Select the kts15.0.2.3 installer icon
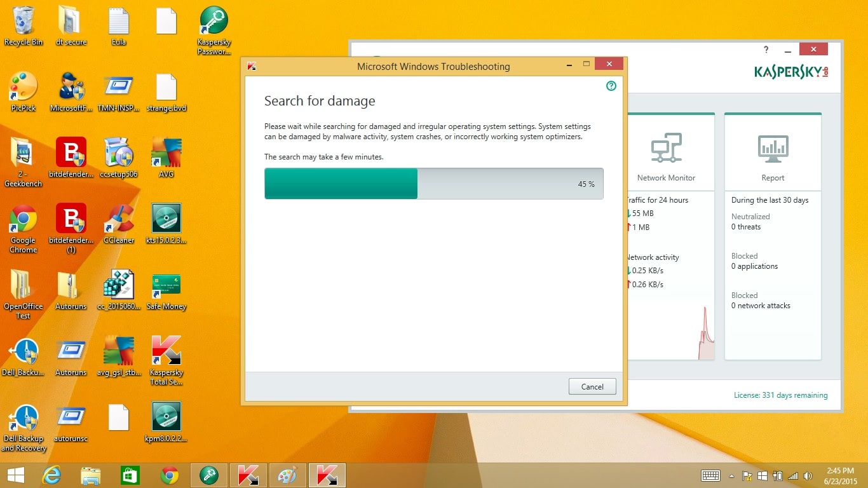The width and height of the screenshot is (868, 488). [166, 224]
